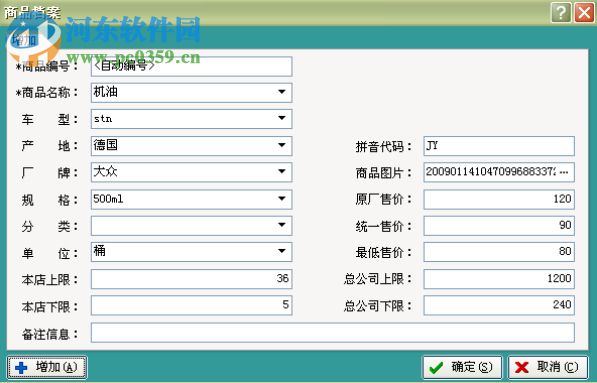Click the help question mark icon
597x383 pixels.
pyautogui.click(x=561, y=13)
